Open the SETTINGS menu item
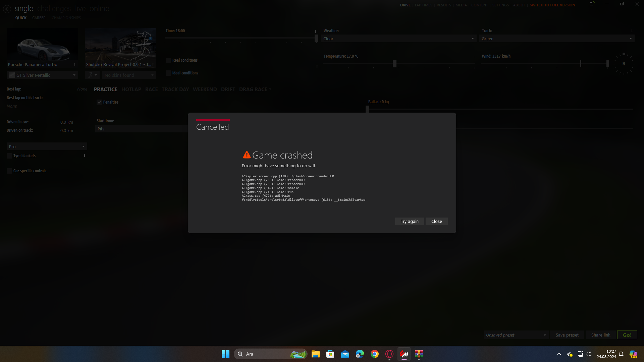Viewport: 644px width, 362px height. click(x=500, y=5)
